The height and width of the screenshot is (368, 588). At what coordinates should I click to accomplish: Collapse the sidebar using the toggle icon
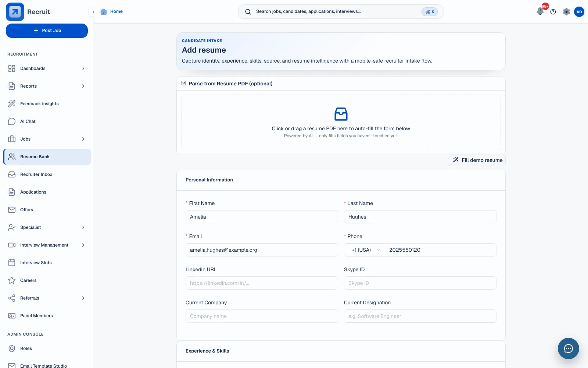pos(92,12)
